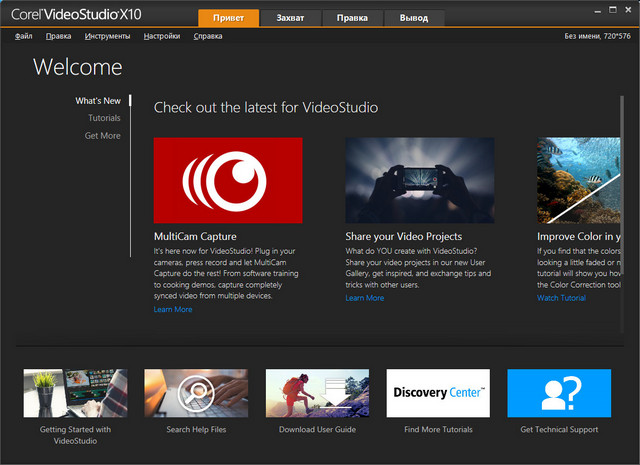
Task: Open the Search Help Files tile
Action: (196, 393)
